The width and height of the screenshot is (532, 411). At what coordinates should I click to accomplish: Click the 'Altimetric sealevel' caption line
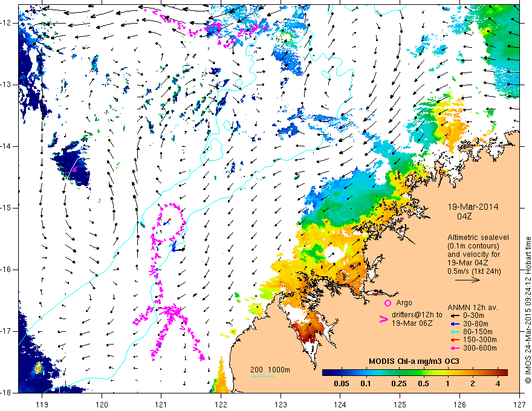[x=478, y=238]
